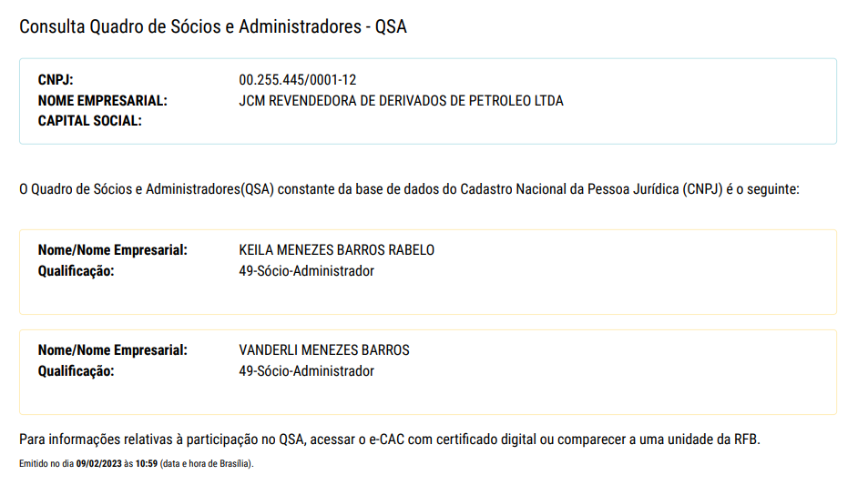Select partner name KEILA MENEZES BARROS RABELO
Screen dimensions: 868x485
337,250
